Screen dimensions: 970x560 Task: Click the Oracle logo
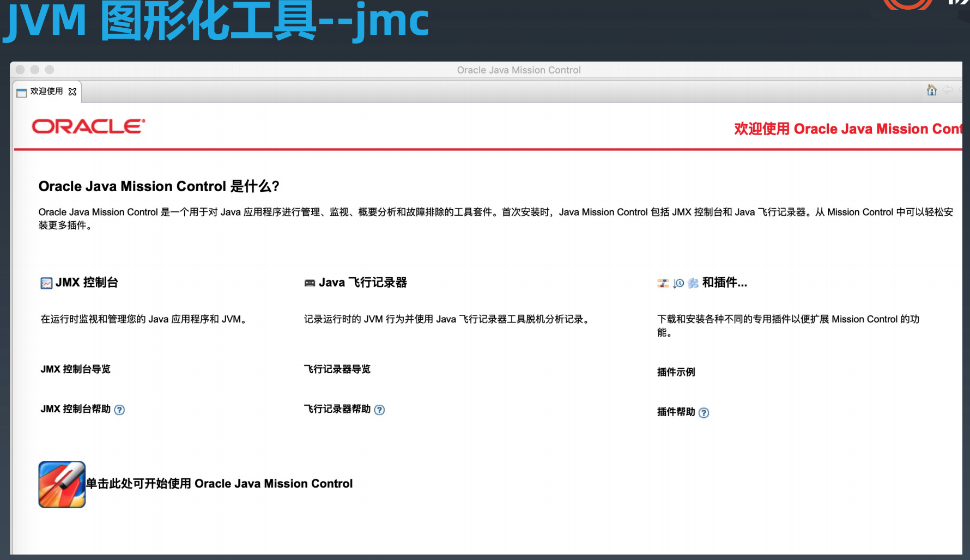88,126
